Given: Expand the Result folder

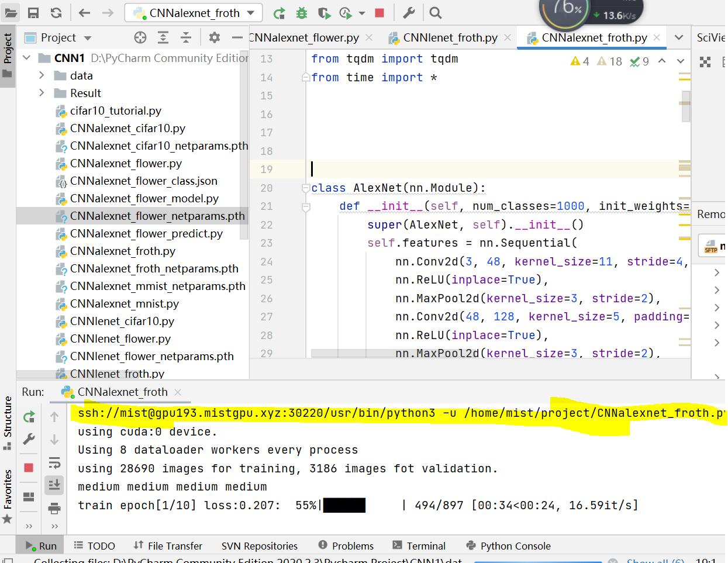Looking at the screenshot, I should (41, 93).
